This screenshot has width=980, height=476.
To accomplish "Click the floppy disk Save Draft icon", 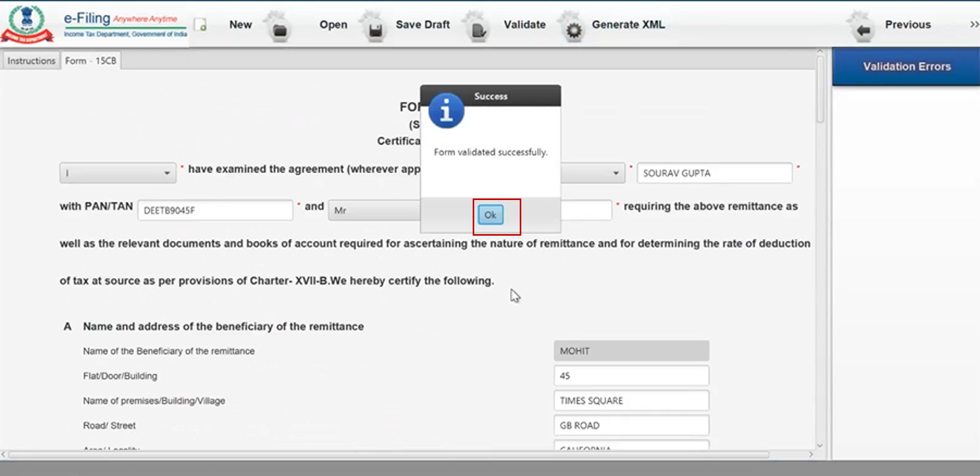I will point(375,30).
